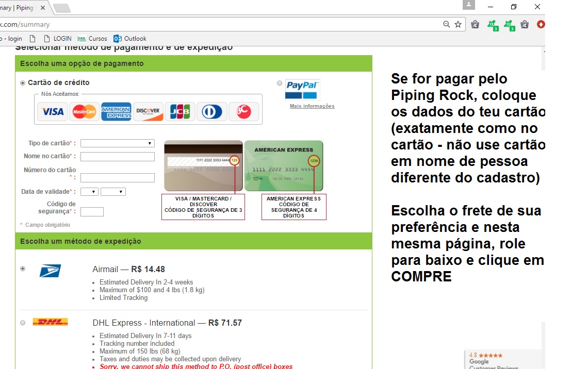Bookmark page with the star icon

pos(458,24)
